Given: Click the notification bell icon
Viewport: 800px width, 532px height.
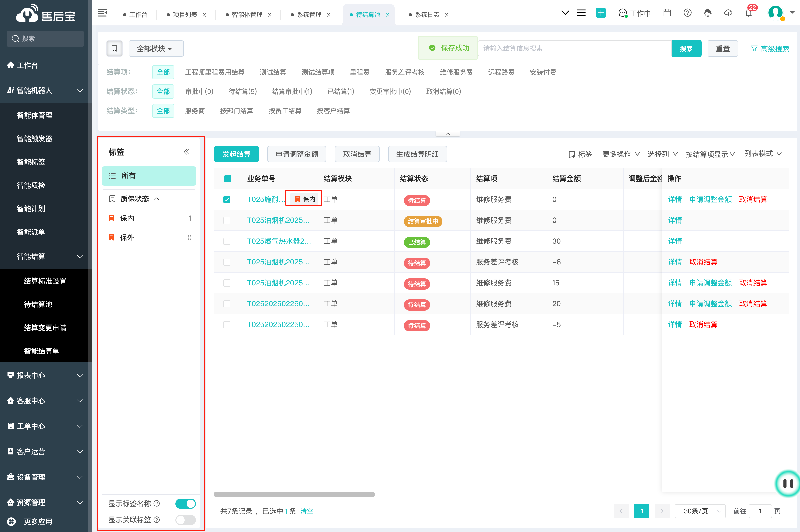Looking at the screenshot, I should (748, 13).
